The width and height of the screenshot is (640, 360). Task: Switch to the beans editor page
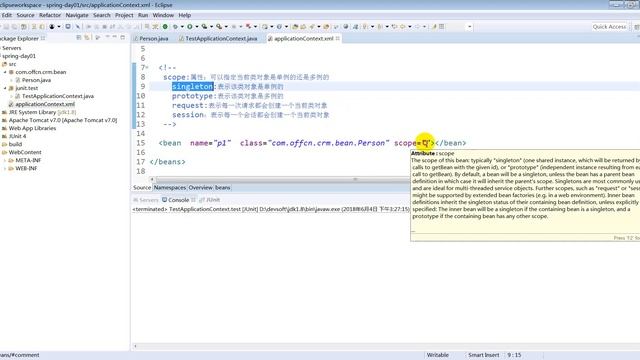222,188
